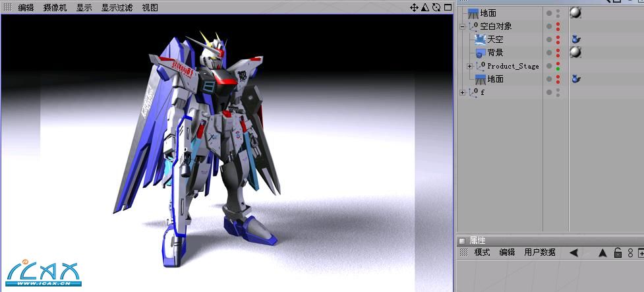Select the 天空 object name

495,40
